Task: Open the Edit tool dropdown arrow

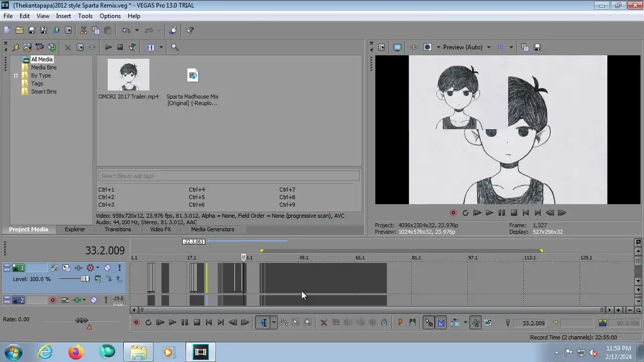Action: click(x=274, y=323)
